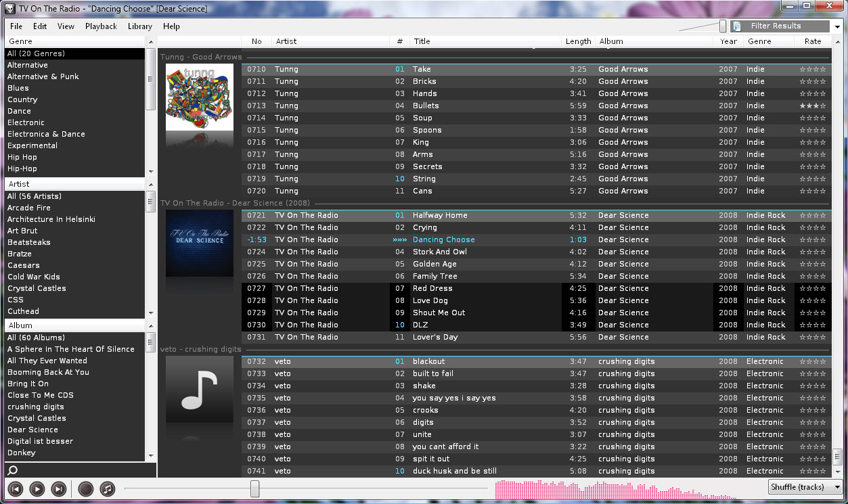Viewport: 848px width, 504px height.
Task: Click the star rating for Bullets
Action: tap(813, 106)
